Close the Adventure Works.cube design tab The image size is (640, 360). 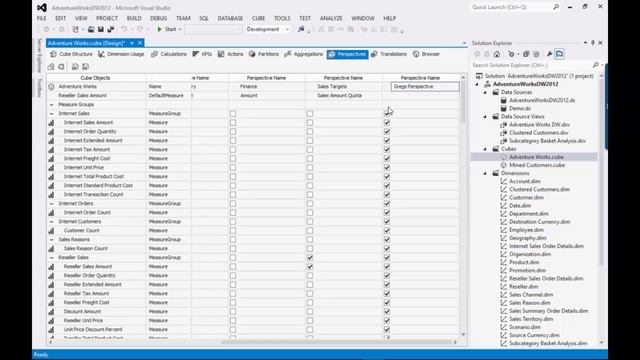click(x=140, y=43)
